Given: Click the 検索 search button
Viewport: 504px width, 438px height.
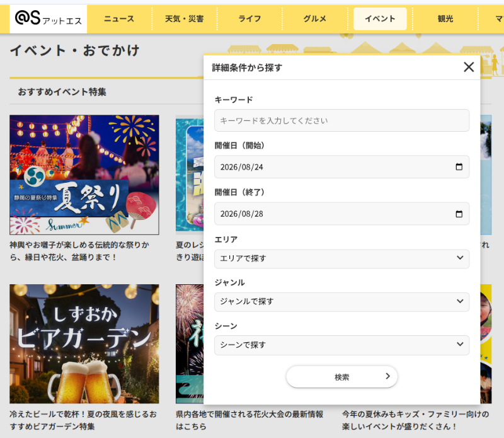Looking at the screenshot, I should 341,377.
